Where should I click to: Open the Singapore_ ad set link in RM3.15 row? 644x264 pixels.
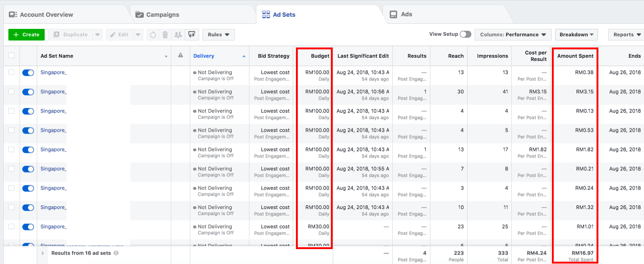[54, 92]
